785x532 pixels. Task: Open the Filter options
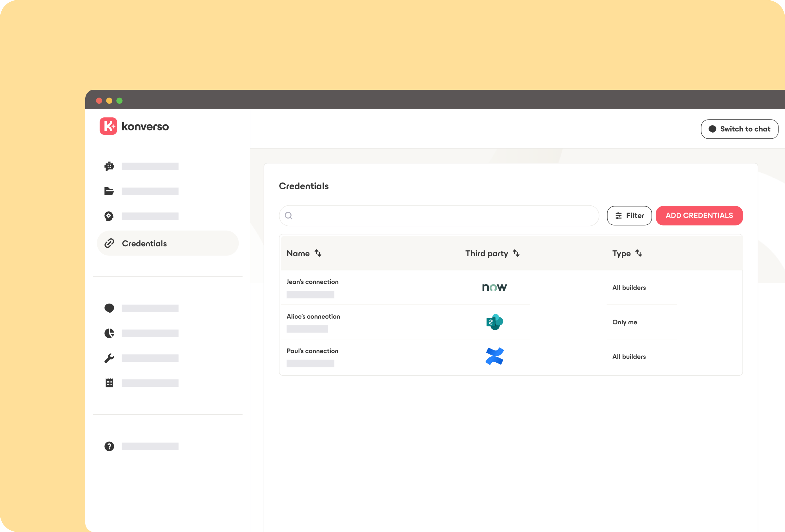coord(629,216)
